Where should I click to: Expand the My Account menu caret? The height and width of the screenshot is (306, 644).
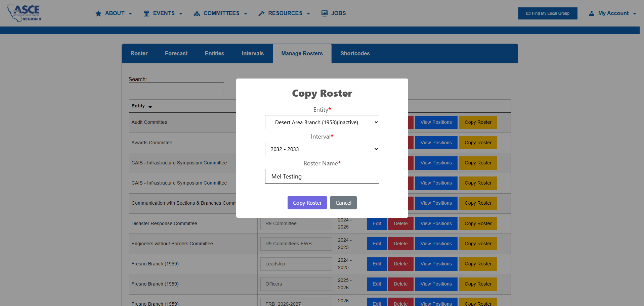coord(635,14)
